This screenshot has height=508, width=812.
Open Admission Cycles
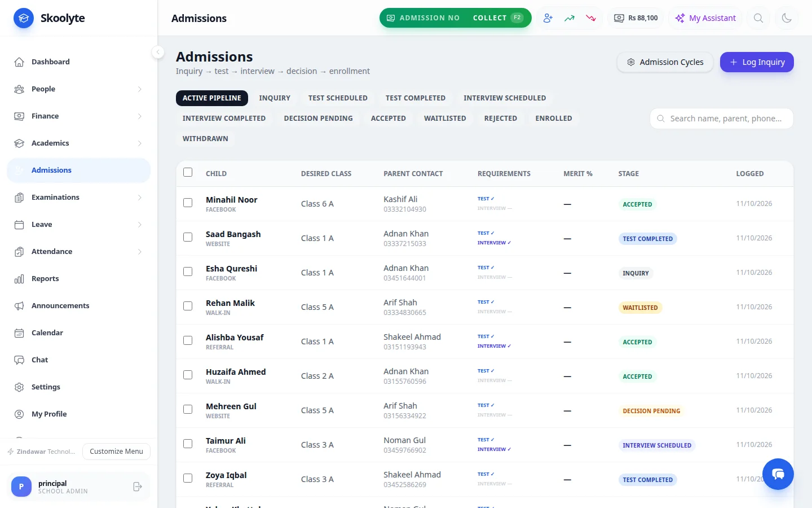click(x=665, y=62)
